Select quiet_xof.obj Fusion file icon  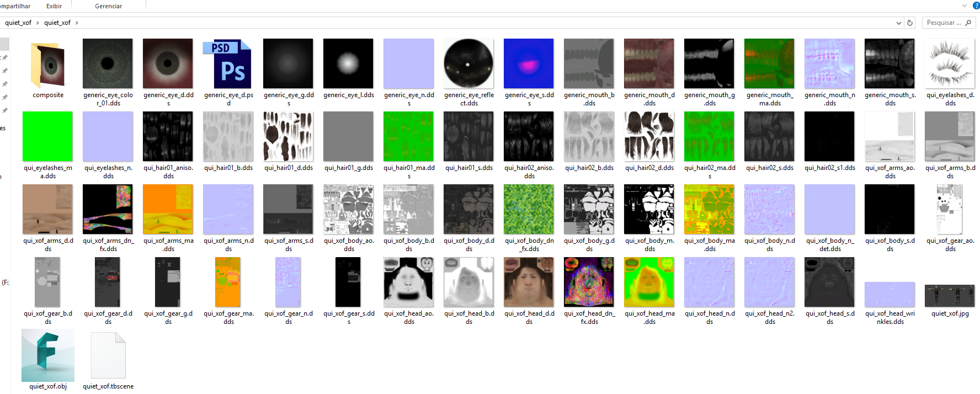coord(48,355)
